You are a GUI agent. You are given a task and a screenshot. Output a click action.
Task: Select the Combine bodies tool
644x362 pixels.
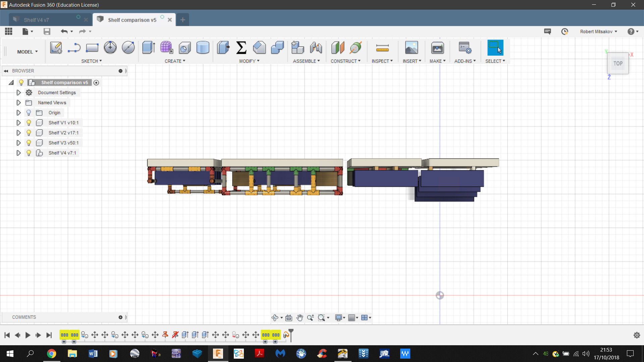click(277, 48)
